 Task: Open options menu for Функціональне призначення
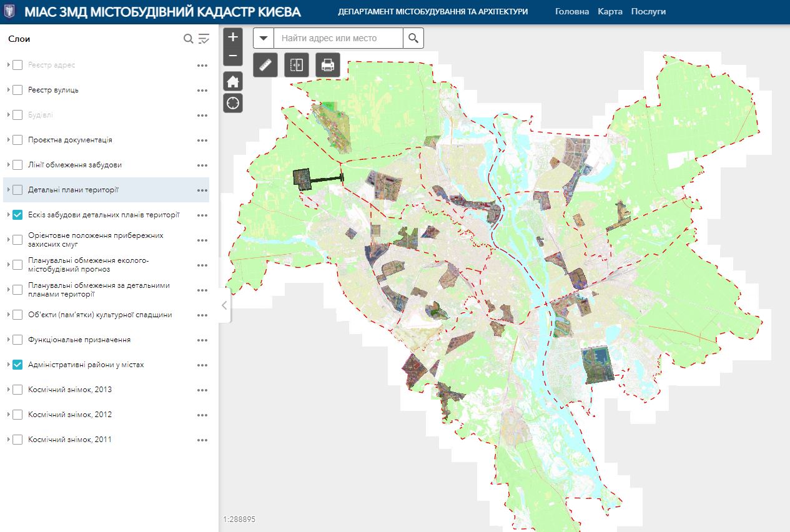(202, 340)
